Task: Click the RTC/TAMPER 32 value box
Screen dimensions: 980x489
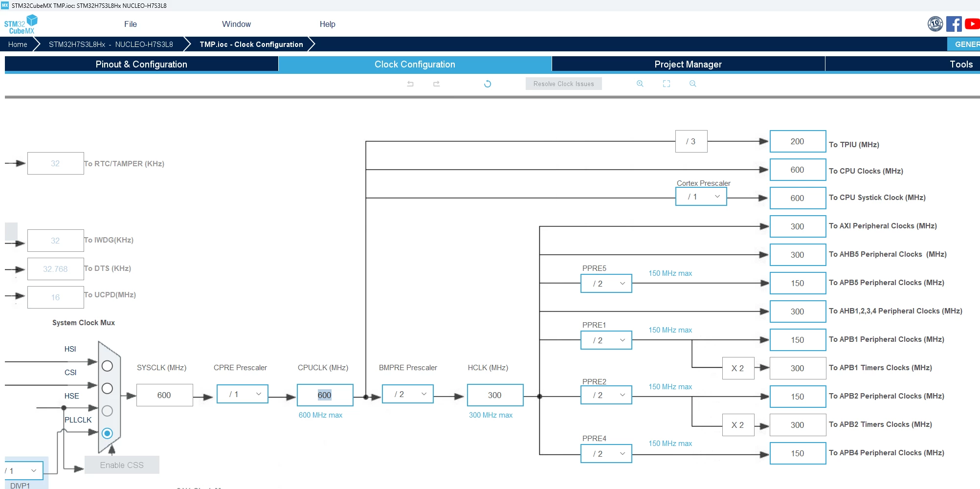Action: (55, 163)
